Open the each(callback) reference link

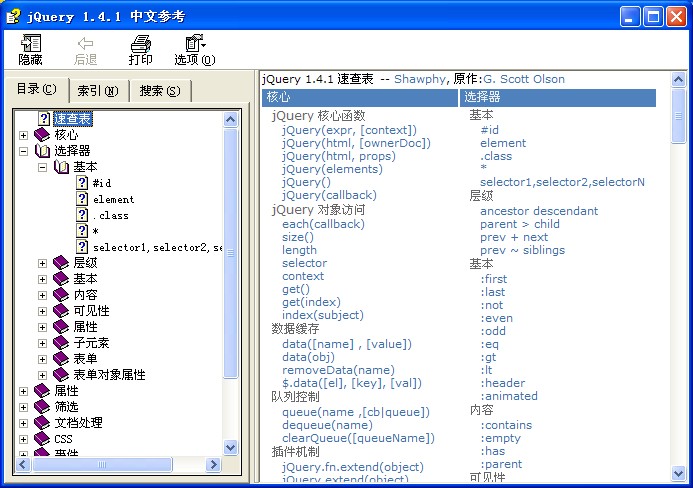(x=324, y=224)
